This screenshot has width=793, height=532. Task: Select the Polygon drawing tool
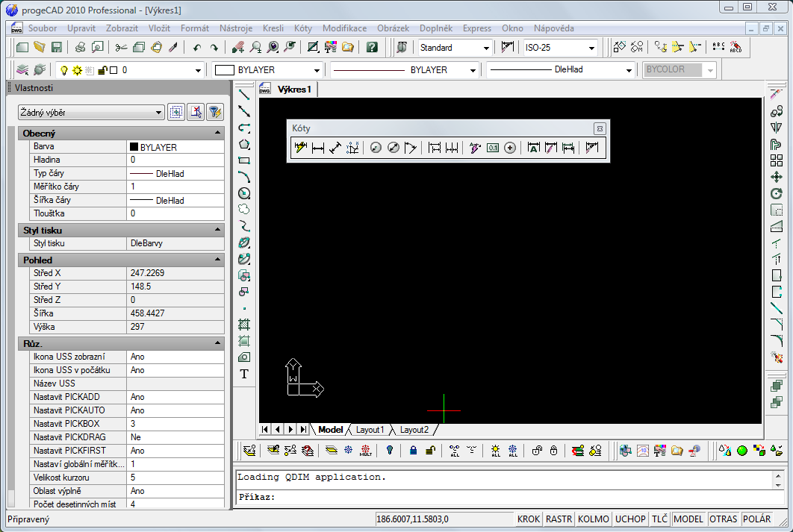244,144
